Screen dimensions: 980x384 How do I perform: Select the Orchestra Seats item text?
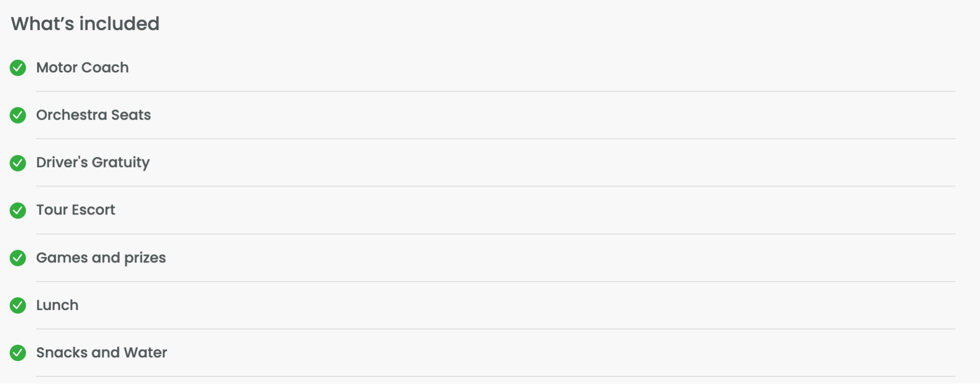pyautogui.click(x=93, y=115)
